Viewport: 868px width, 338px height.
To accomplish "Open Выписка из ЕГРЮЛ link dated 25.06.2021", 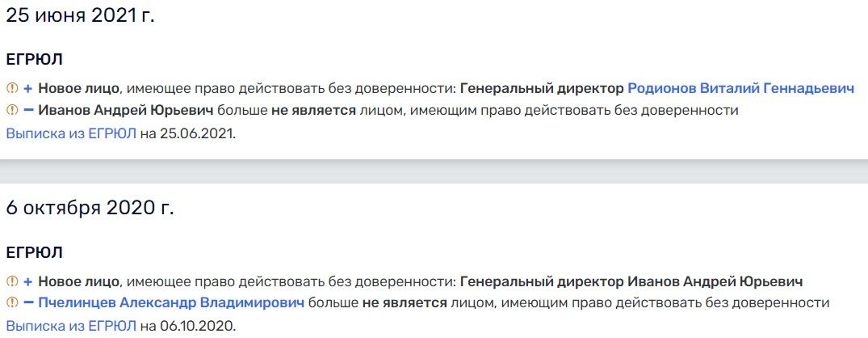I will pos(71,134).
